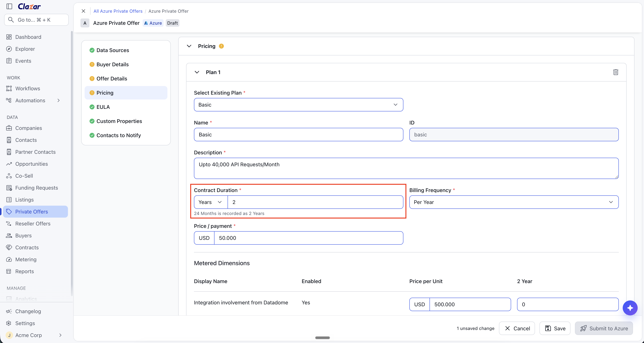Open the floating AI assistant sparkle button
Screen dimensions: 644x343
(630, 308)
